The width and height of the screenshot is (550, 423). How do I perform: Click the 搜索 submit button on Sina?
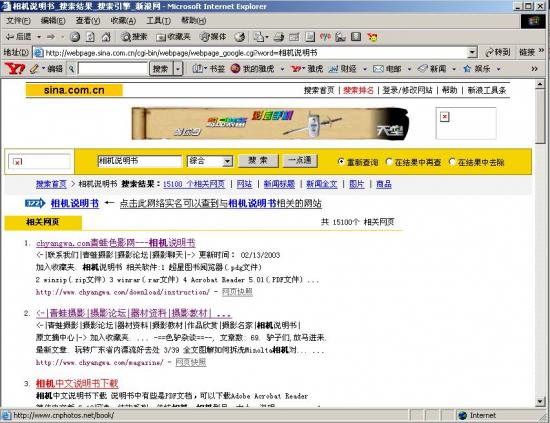(258, 161)
